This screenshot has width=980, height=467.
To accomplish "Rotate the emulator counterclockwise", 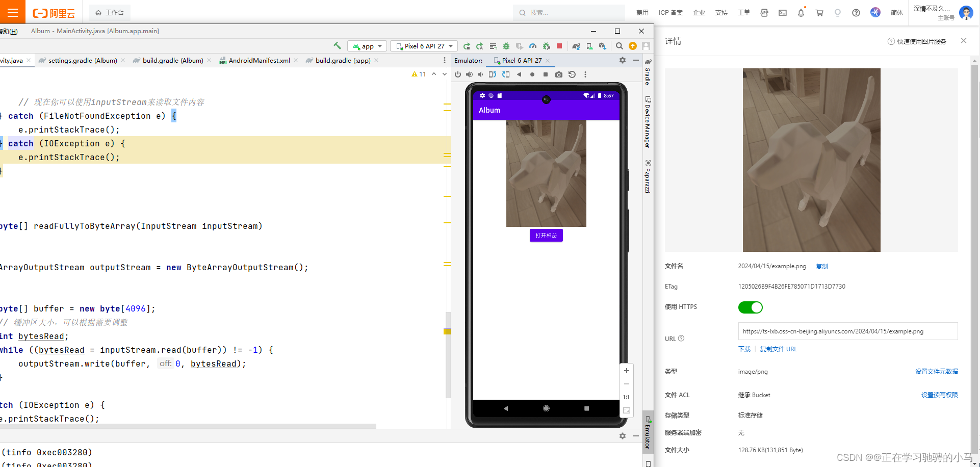I will 492,74.
